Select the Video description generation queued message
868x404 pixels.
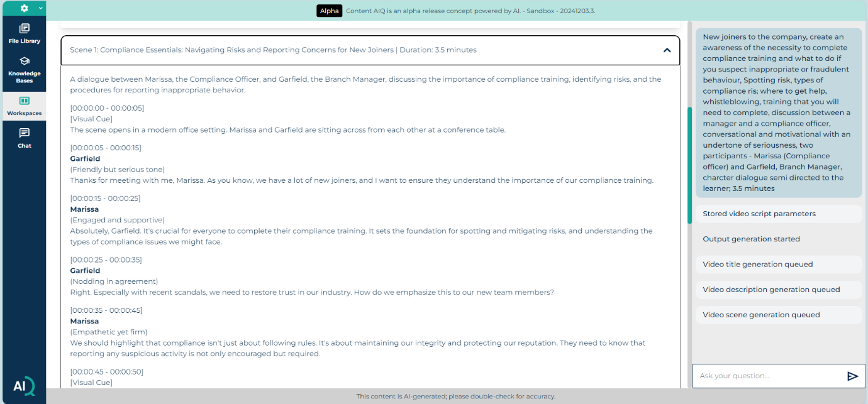pyautogui.click(x=778, y=290)
